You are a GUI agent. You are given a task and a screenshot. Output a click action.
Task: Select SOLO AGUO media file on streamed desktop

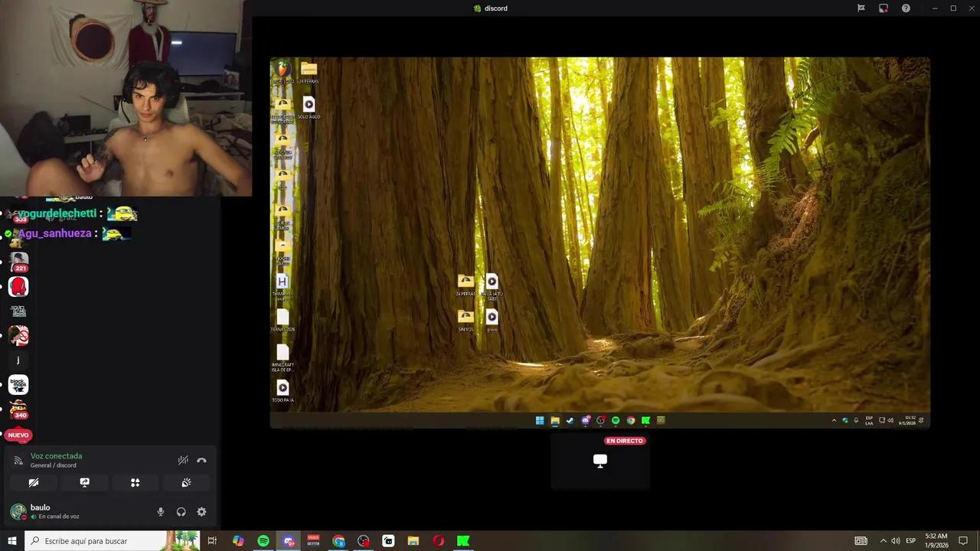coord(309,107)
